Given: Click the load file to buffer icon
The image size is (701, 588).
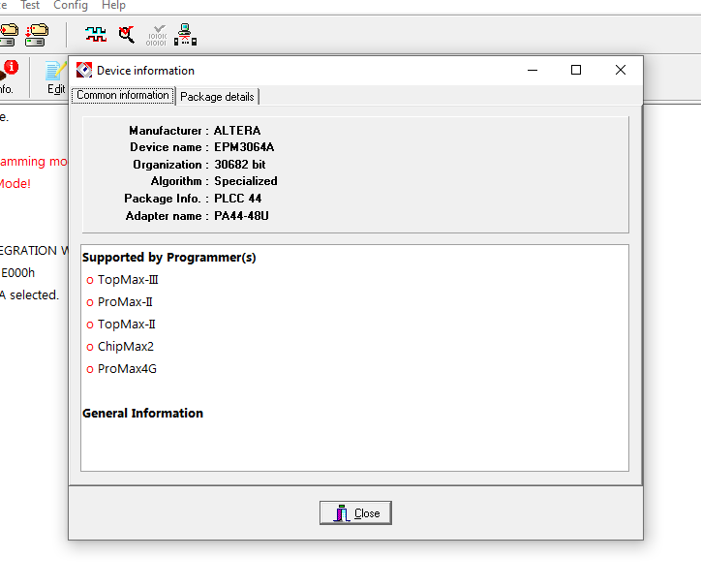Looking at the screenshot, I should 9,35.
